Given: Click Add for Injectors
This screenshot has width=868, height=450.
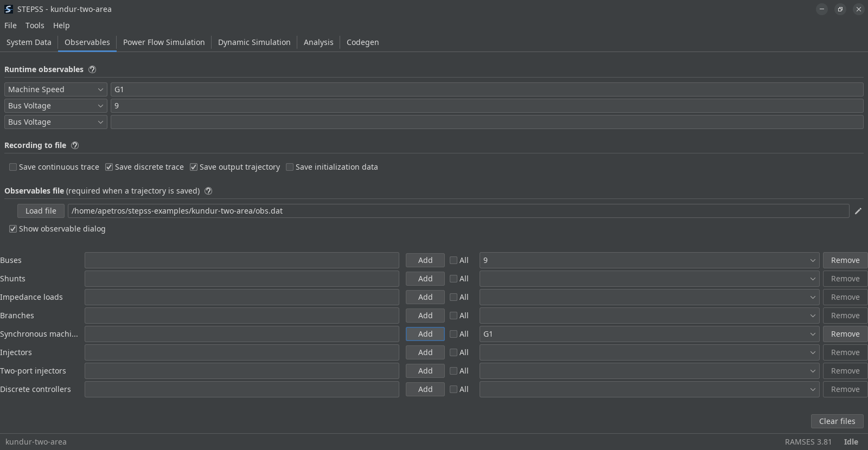Looking at the screenshot, I should [425, 352].
